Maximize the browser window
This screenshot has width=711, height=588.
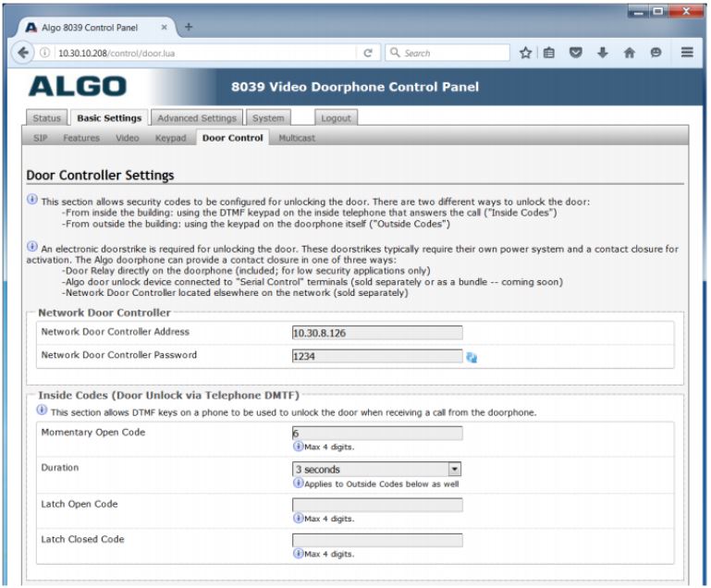[x=658, y=11]
